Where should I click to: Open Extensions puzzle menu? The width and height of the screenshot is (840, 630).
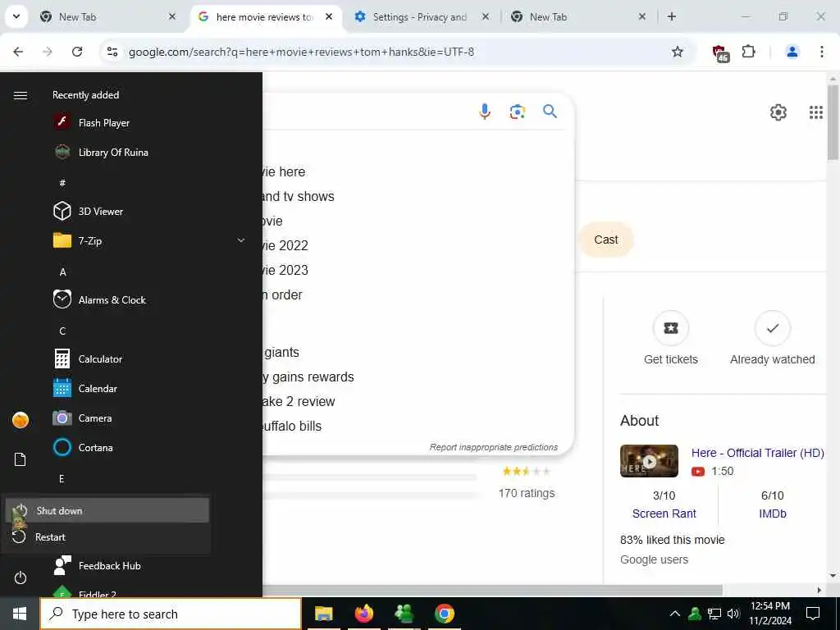[749, 52]
